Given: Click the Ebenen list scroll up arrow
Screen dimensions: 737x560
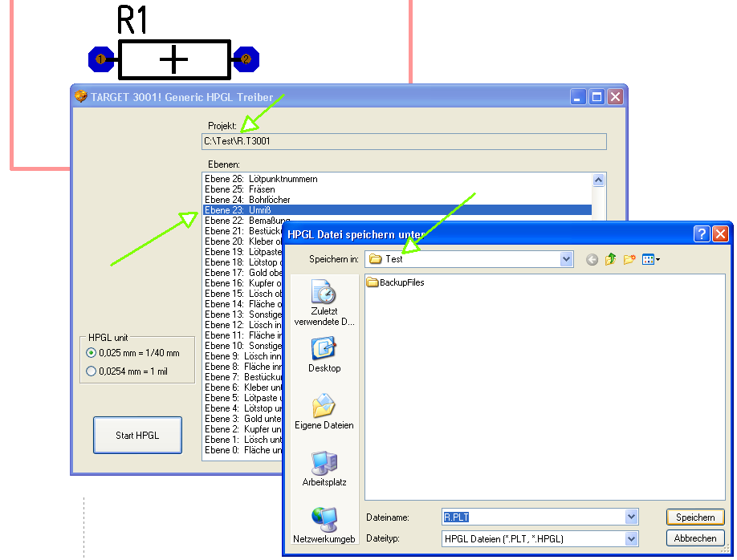Looking at the screenshot, I should tap(598, 180).
